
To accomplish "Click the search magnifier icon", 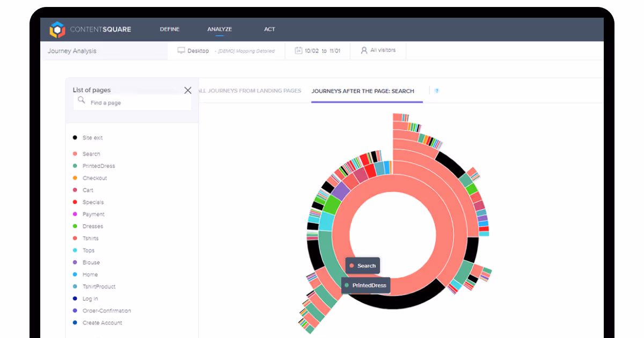I will tap(82, 100).
